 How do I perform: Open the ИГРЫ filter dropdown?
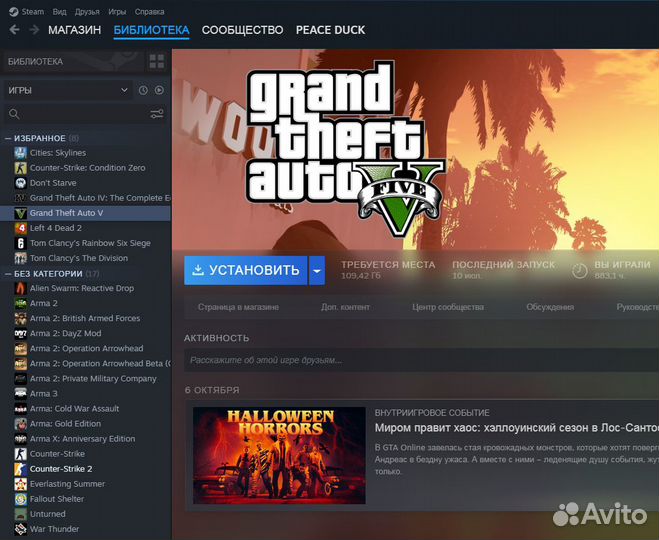point(68,90)
